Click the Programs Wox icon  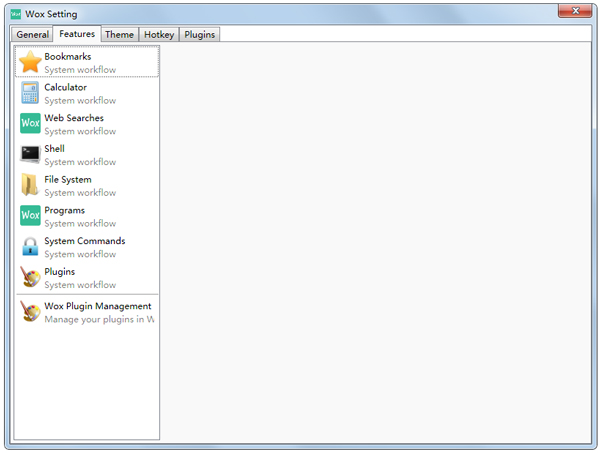(30, 216)
